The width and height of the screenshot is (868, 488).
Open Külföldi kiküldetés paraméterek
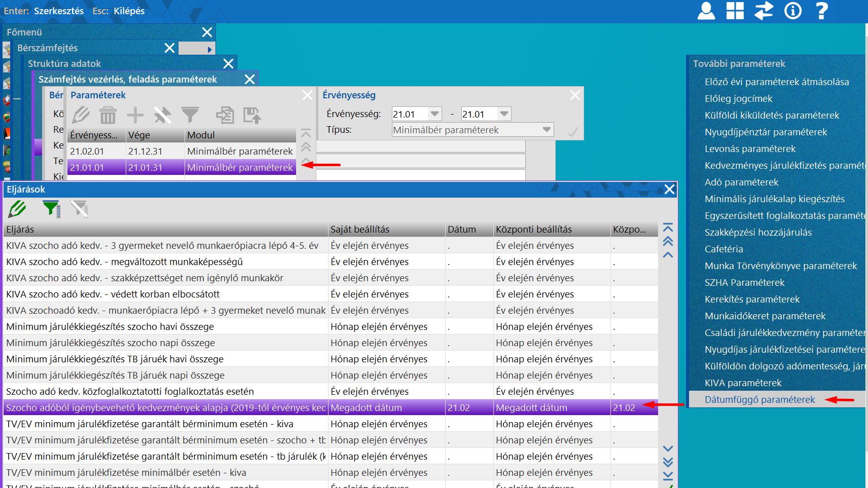point(772,115)
